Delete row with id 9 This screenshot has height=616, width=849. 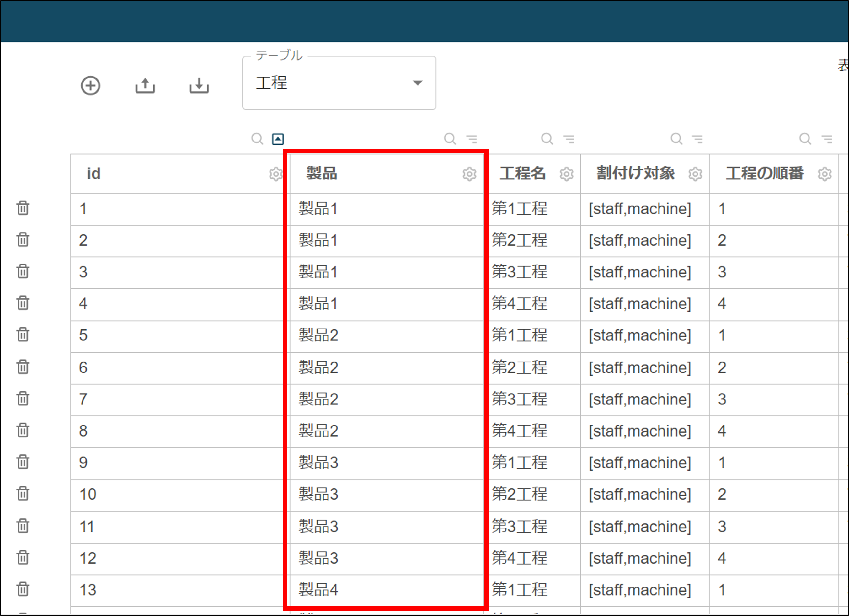(x=23, y=462)
